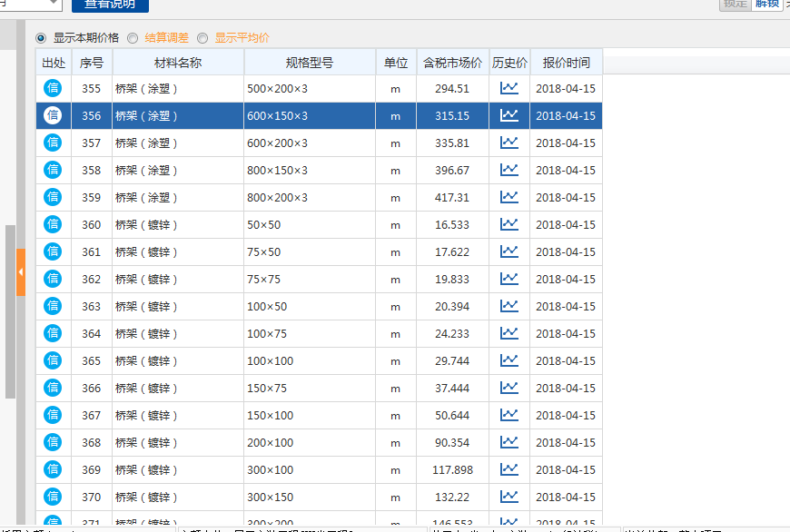Screen dimensions: 790x532
Task: Click the 规格型号 column header
Action: (310, 63)
